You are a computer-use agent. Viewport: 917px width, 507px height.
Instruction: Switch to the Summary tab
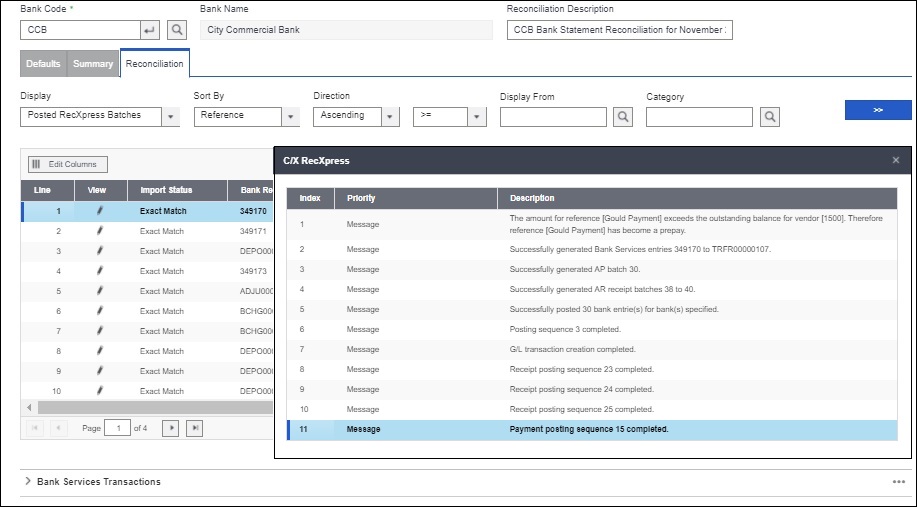[x=92, y=64]
